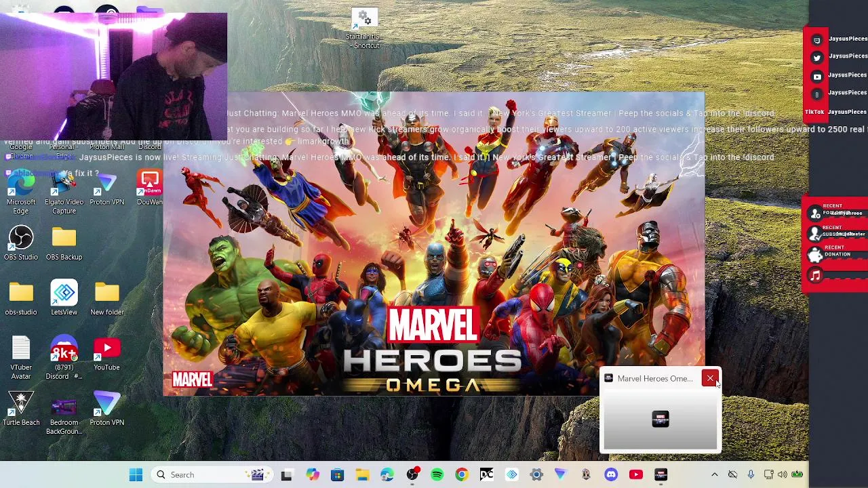This screenshot has width=868, height=488.
Task: Open LetsView from the taskbar
Action: pos(512,474)
